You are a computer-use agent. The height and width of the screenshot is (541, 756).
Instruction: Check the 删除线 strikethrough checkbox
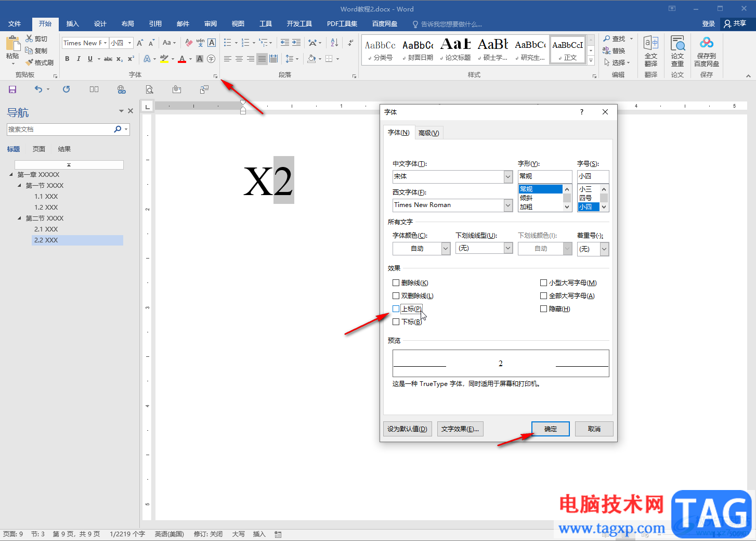tap(396, 283)
